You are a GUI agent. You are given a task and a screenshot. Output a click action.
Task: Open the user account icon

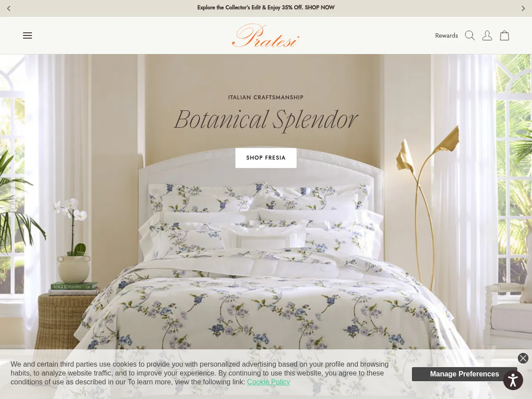[x=487, y=35]
